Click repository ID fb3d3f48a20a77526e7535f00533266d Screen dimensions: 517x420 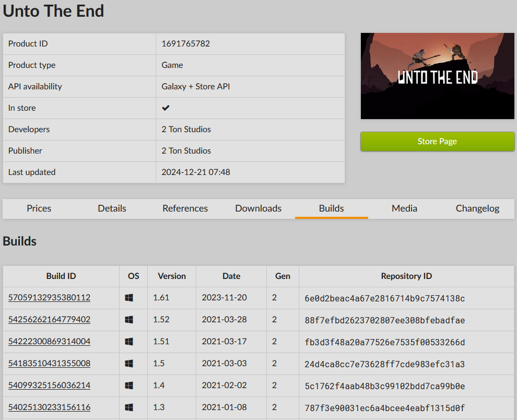pos(384,342)
